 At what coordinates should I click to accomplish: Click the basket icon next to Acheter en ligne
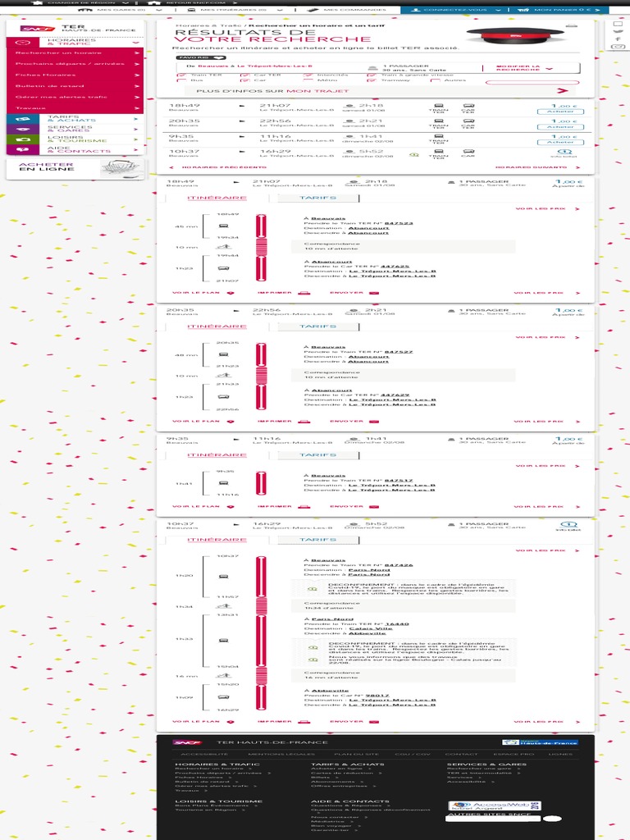tap(122, 168)
